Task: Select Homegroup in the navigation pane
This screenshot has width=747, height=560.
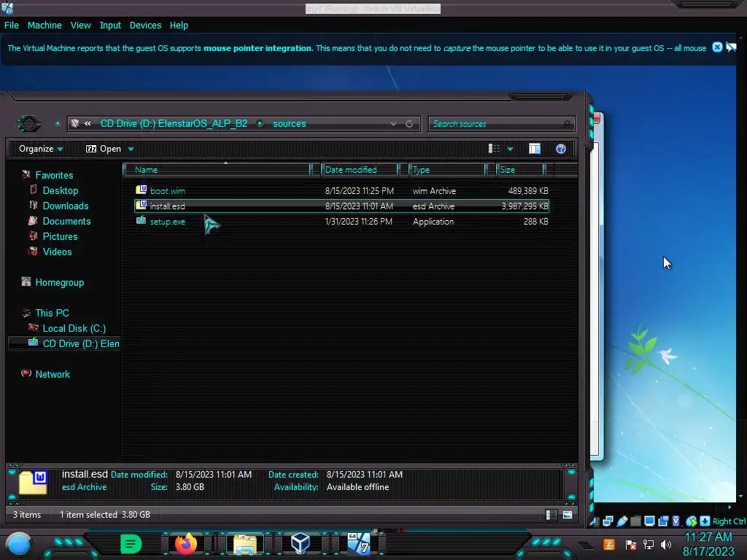Action: point(60,282)
